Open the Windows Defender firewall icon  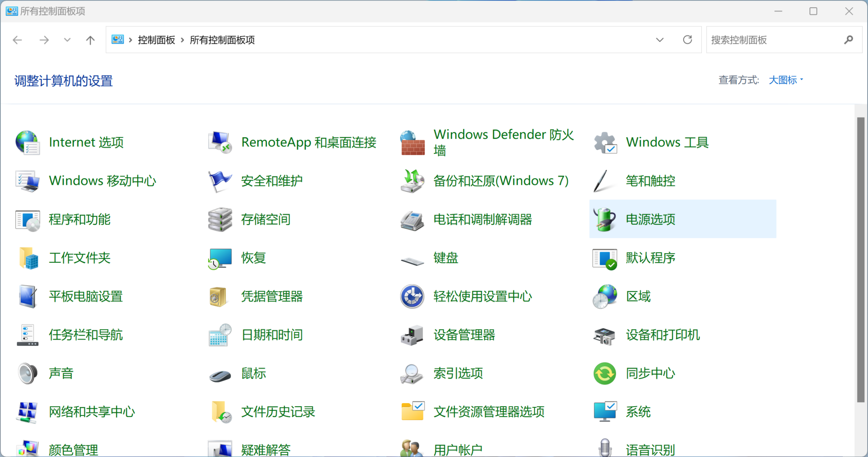tap(412, 142)
